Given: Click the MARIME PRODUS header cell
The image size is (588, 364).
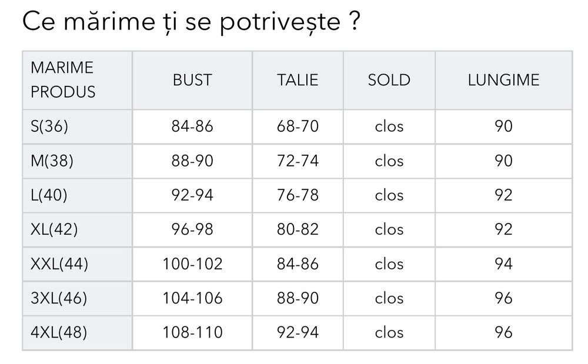Looking at the screenshot, I should (62, 80).
